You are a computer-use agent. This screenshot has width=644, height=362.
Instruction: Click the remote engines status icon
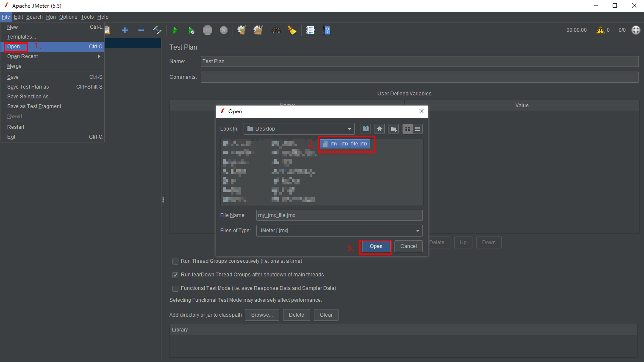(x=636, y=30)
